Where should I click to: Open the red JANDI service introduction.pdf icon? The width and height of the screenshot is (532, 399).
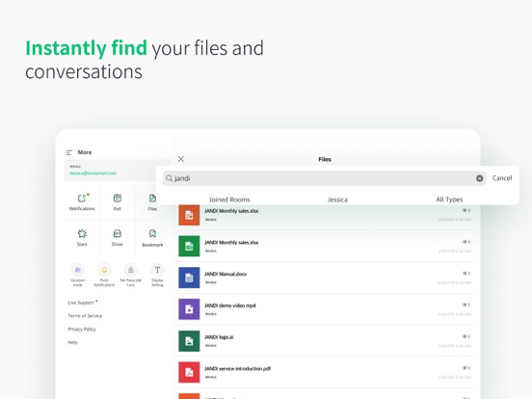click(x=189, y=373)
